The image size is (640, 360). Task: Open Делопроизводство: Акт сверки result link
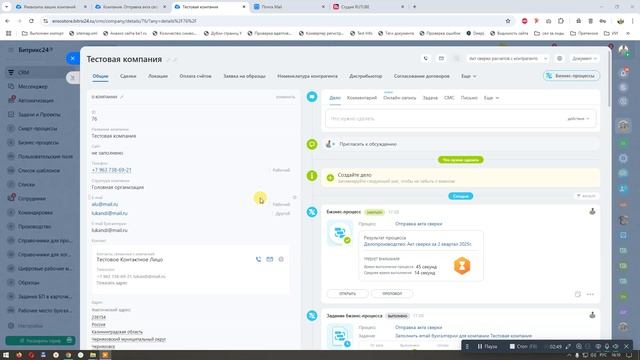[418, 244]
